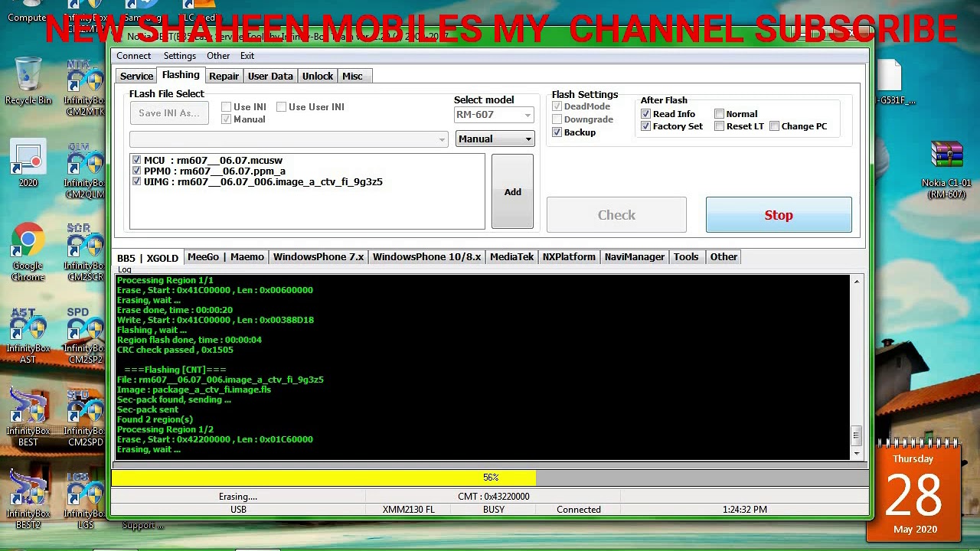
Task: Switch to the Unlock tab
Action: [318, 76]
